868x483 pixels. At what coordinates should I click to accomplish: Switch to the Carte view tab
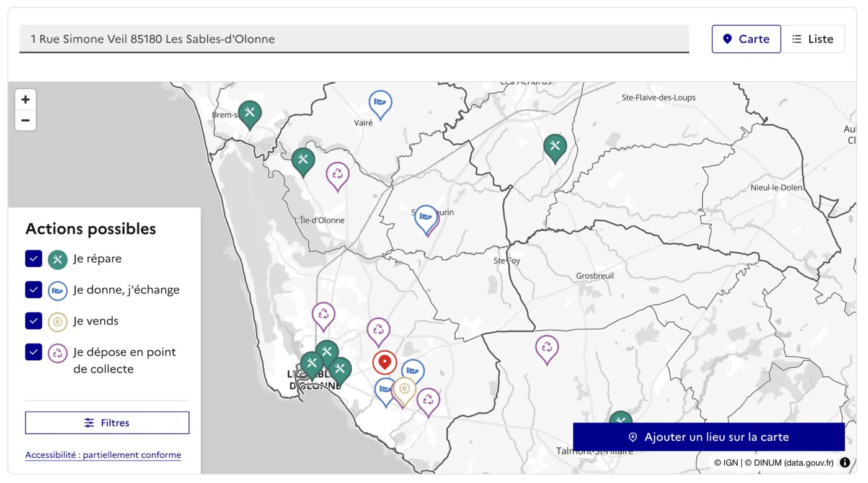point(746,39)
